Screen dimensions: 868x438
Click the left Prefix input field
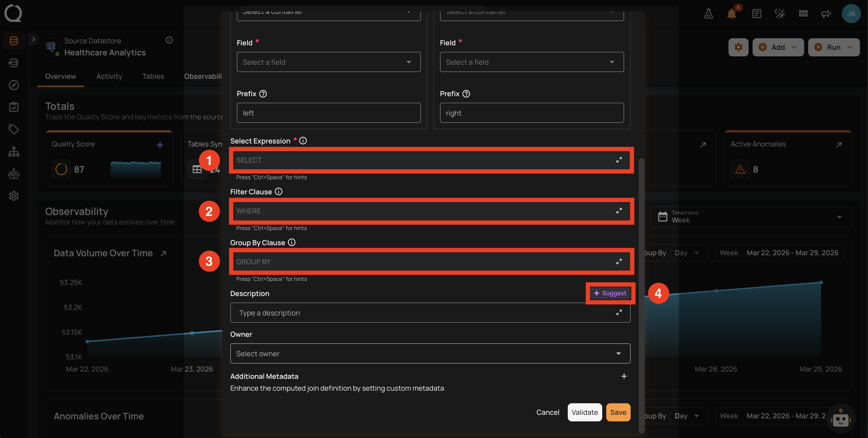coord(329,113)
